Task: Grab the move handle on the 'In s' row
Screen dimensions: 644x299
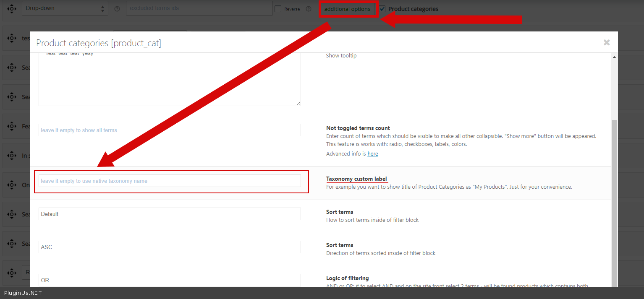Action: point(12,156)
